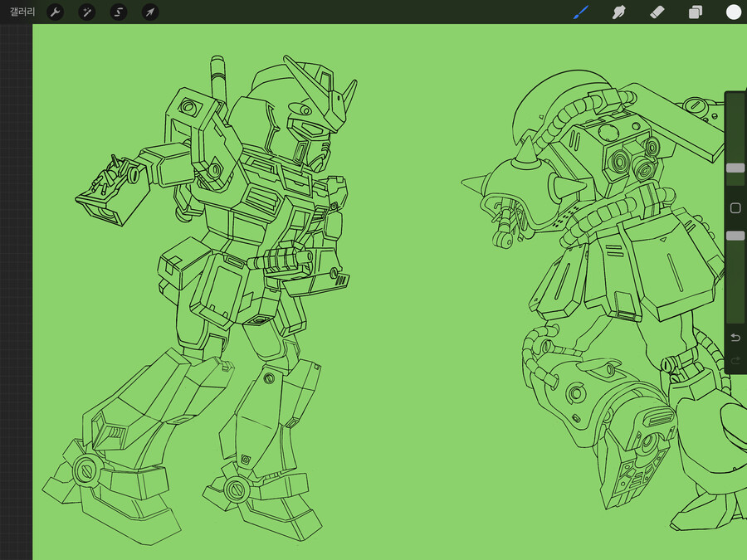Select the Smudge tool

tap(618, 12)
